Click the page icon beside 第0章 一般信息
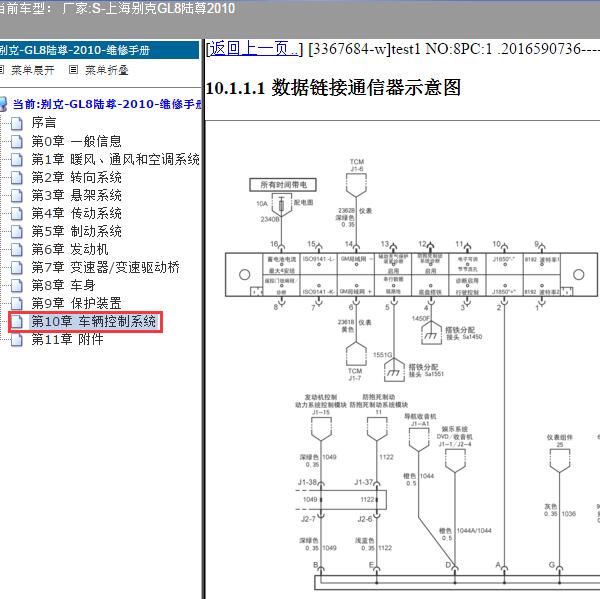 [x=16, y=141]
